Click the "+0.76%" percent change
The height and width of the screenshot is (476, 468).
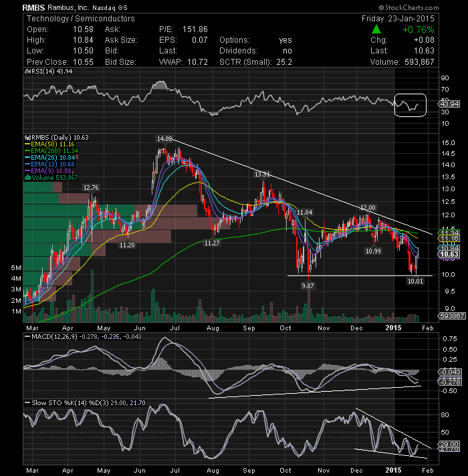click(x=419, y=29)
